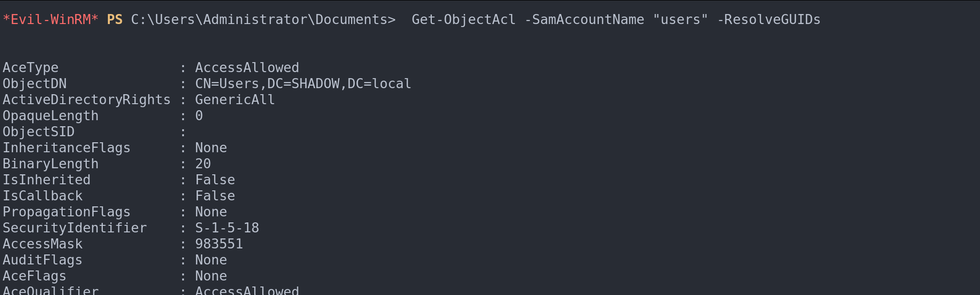The image size is (980, 295).
Task: Click the AuditFlags None value
Action: pyautogui.click(x=211, y=260)
